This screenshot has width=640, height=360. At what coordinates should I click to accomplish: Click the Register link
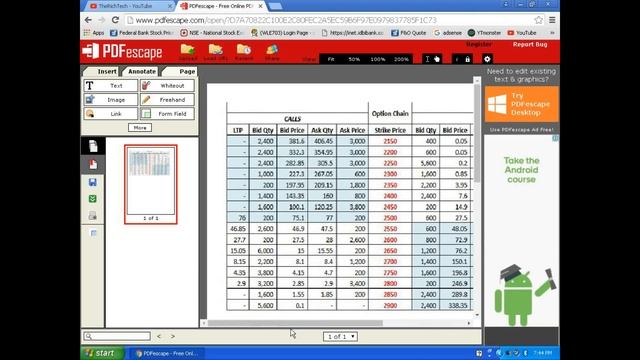[479, 44]
